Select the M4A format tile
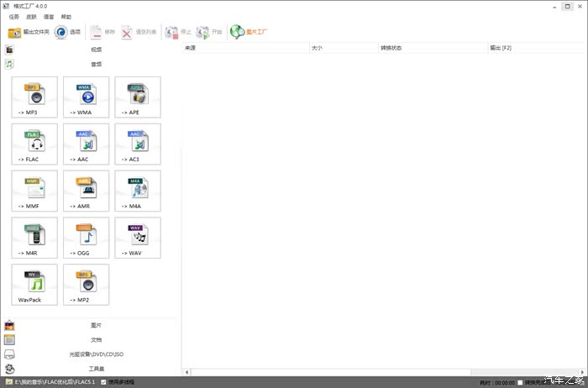The width and height of the screenshot is (588, 388). (x=137, y=191)
